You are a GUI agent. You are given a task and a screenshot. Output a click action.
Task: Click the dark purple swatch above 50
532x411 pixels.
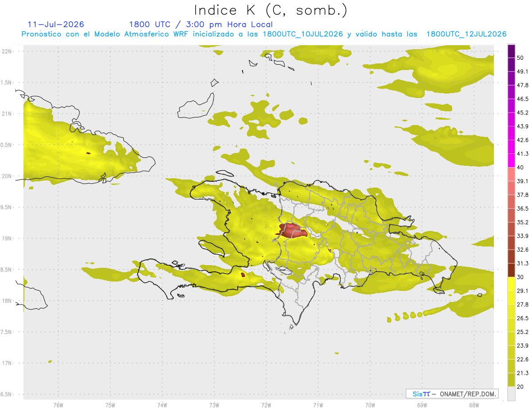pyautogui.click(x=511, y=51)
